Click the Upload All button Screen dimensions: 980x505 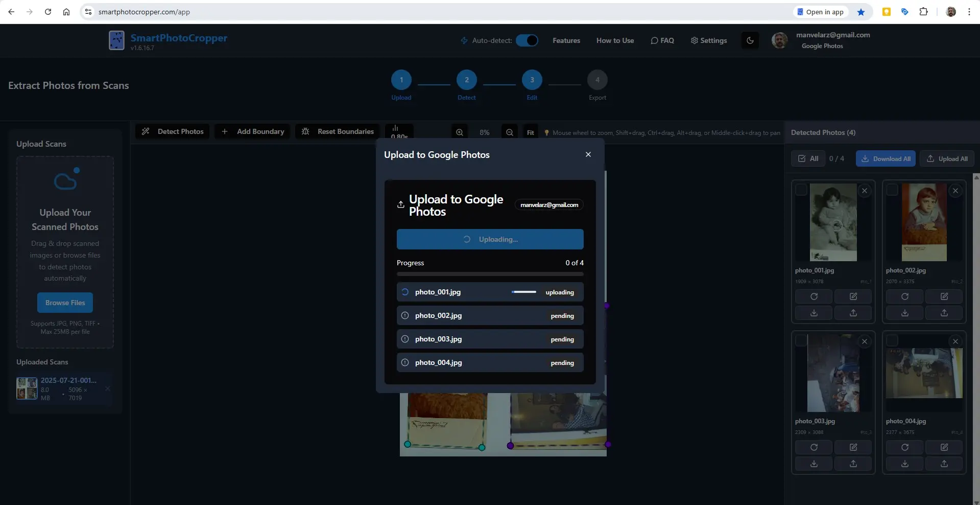pos(947,158)
